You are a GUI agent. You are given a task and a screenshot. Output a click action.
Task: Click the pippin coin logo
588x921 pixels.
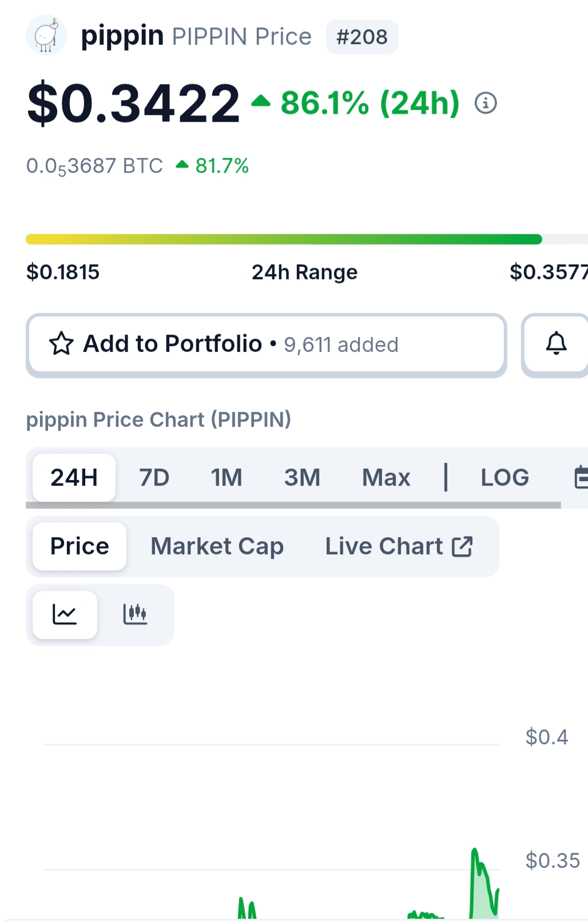click(x=46, y=35)
